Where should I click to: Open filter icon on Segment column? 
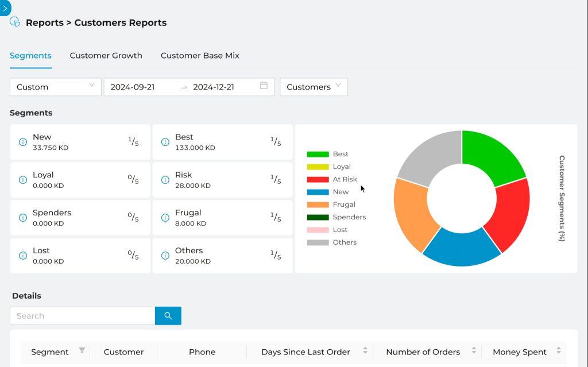82,350
